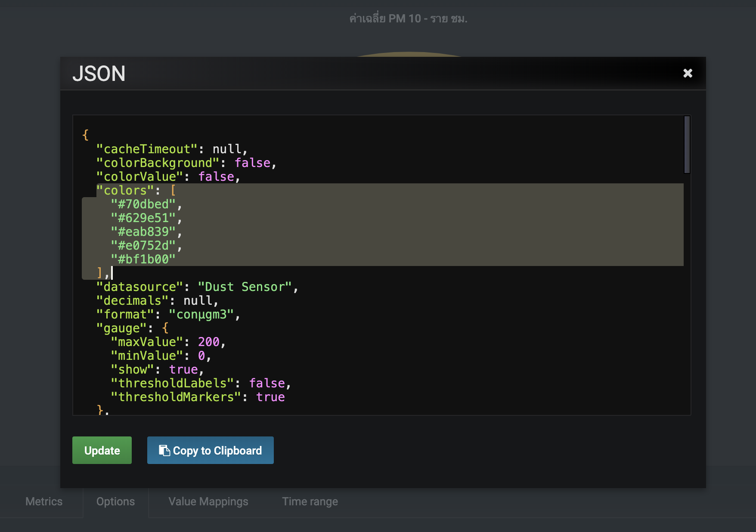Close the JSON dialog
The height and width of the screenshot is (532, 756).
click(x=688, y=73)
